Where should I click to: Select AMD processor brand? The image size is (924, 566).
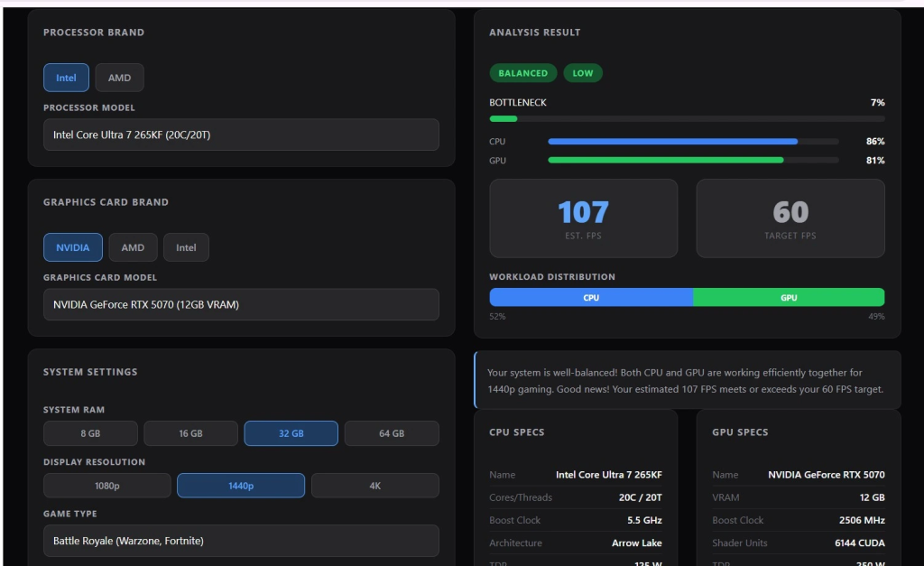click(119, 78)
